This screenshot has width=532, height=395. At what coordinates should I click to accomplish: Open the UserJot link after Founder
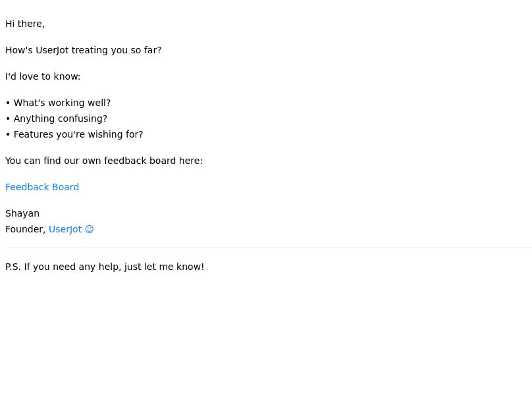tap(65, 229)
